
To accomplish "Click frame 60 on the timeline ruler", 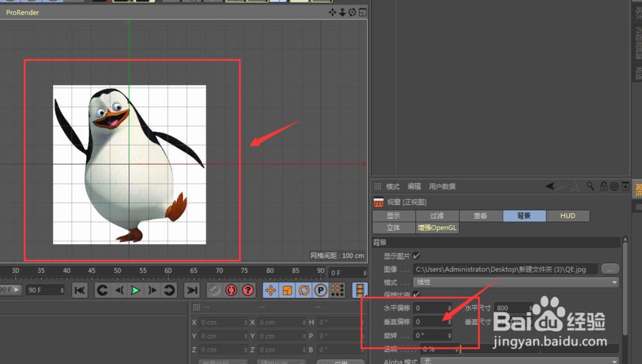I will [168, 271].
